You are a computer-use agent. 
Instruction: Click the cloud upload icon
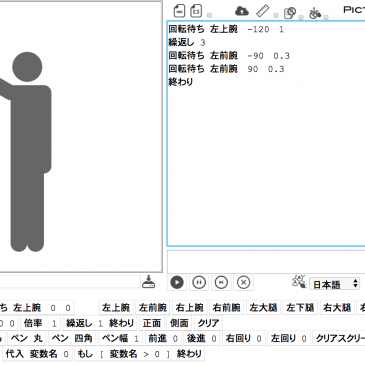point(242,11)
